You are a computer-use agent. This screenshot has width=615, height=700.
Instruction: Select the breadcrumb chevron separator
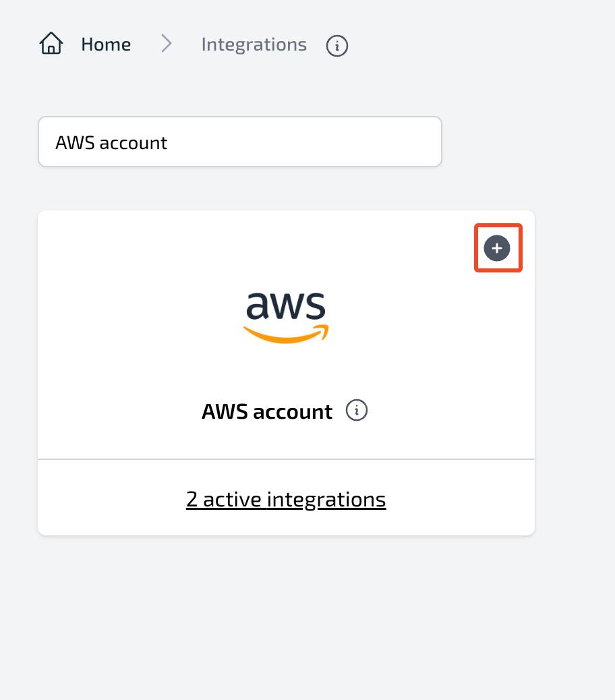(167, 44)
